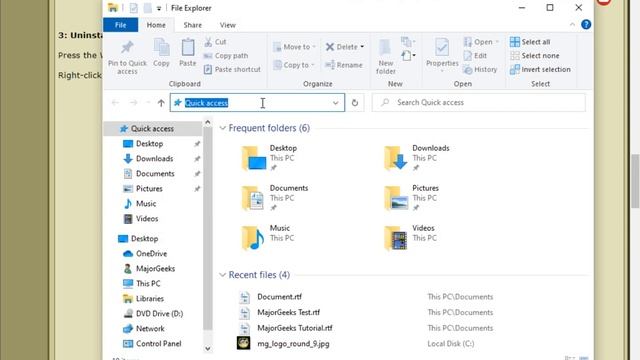The height and width of the screenshot is (360, 640).
Task: Switch to the Share ribbon tab
Action: pos(192,25)
